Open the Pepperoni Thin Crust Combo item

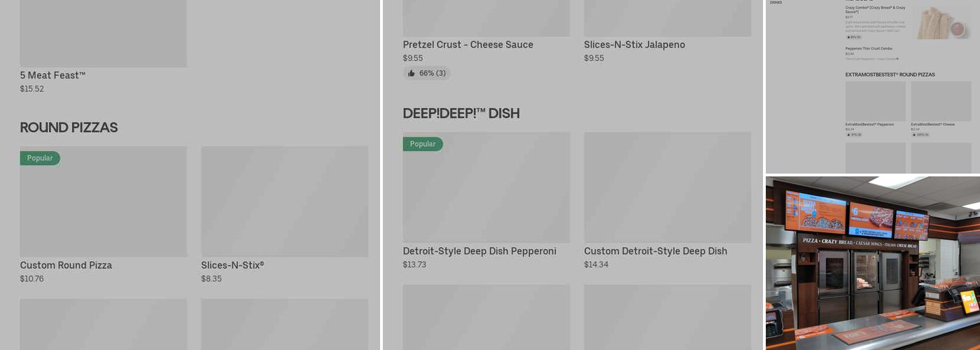tap(868, 48)
